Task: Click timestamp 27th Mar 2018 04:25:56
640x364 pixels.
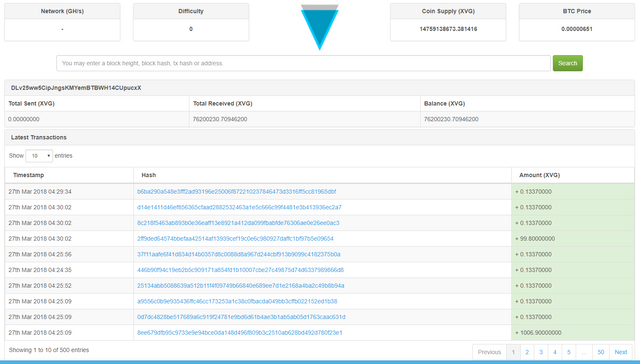Action: tap(40, 254)
